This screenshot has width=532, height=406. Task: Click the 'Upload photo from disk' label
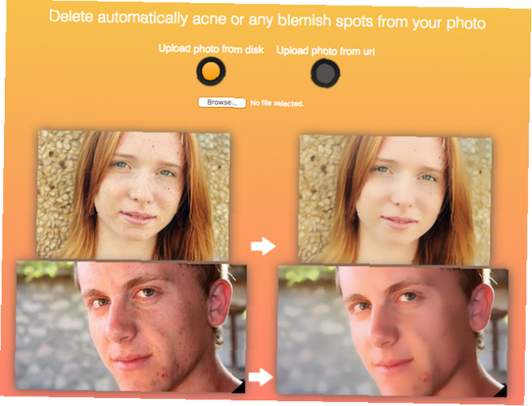point(211,49)
